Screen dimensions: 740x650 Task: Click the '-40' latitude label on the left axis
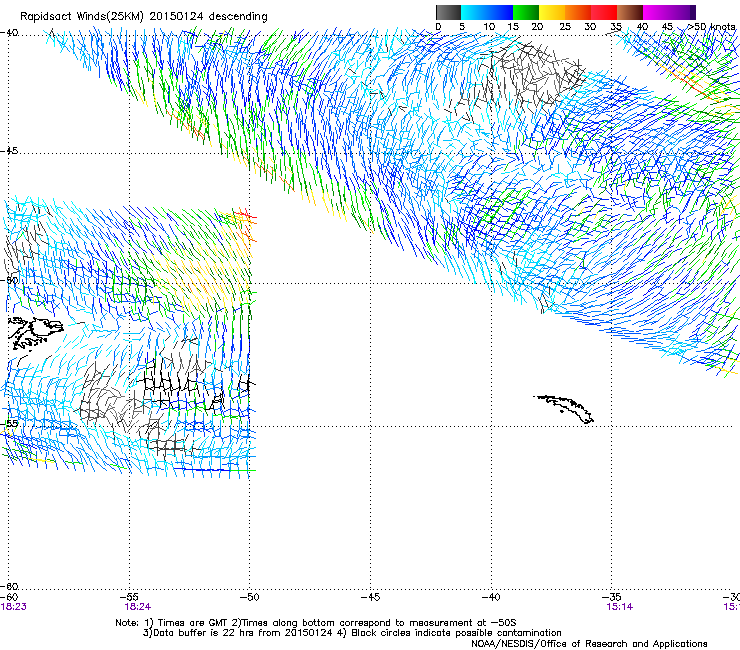(x=9, y=33)
